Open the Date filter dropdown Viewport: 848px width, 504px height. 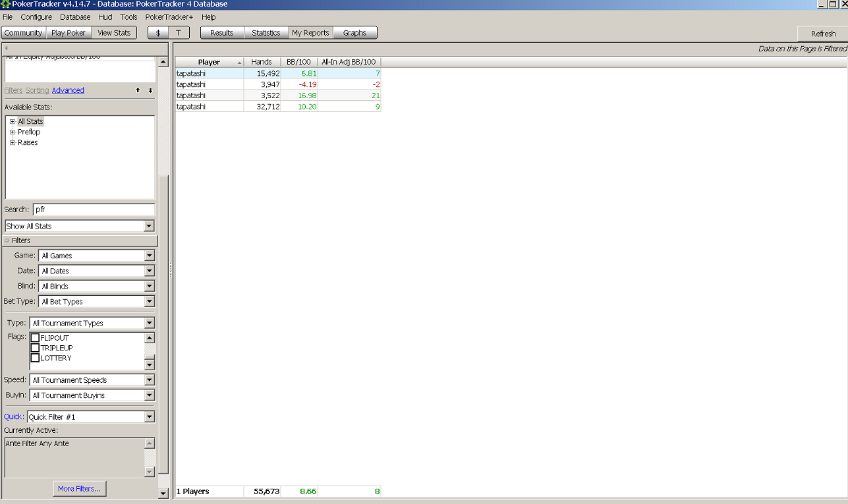point(150,271)
